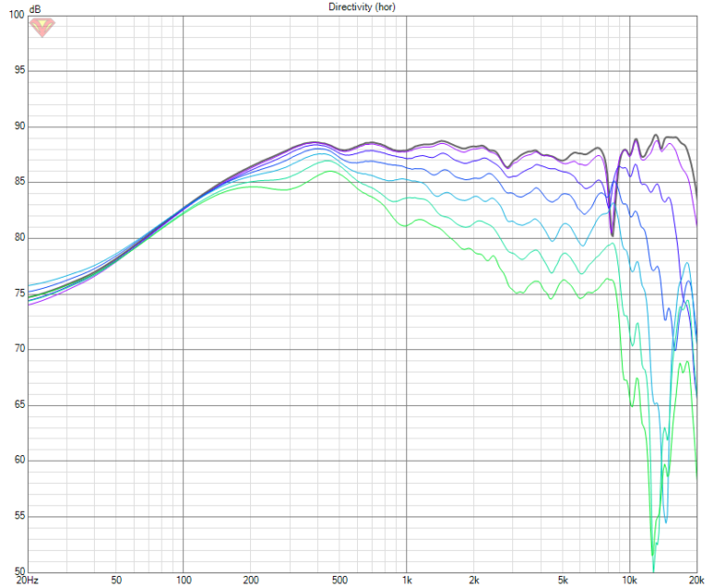714x588 pixels.
Task: Click the '10k' frequency axis label
Action: [x=629, y=581]
